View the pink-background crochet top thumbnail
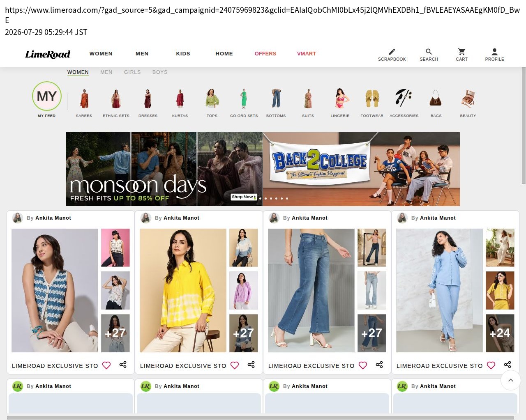 click(x=115, y=248)
